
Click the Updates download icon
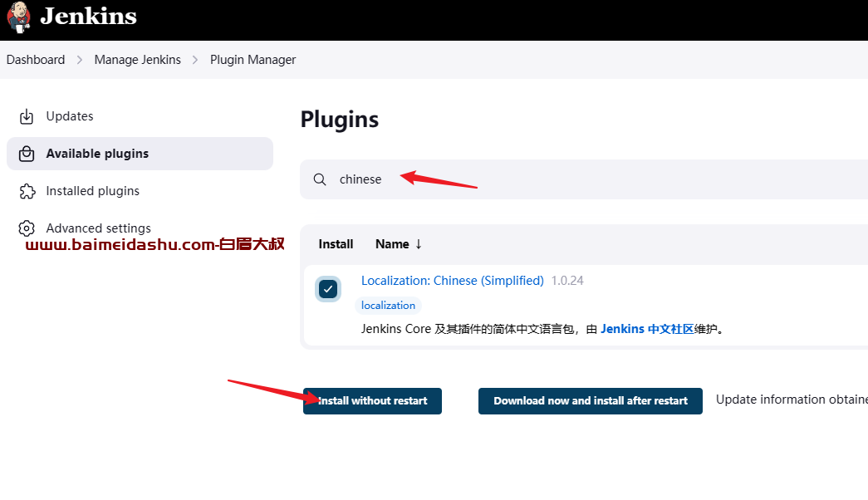(27, 116)
